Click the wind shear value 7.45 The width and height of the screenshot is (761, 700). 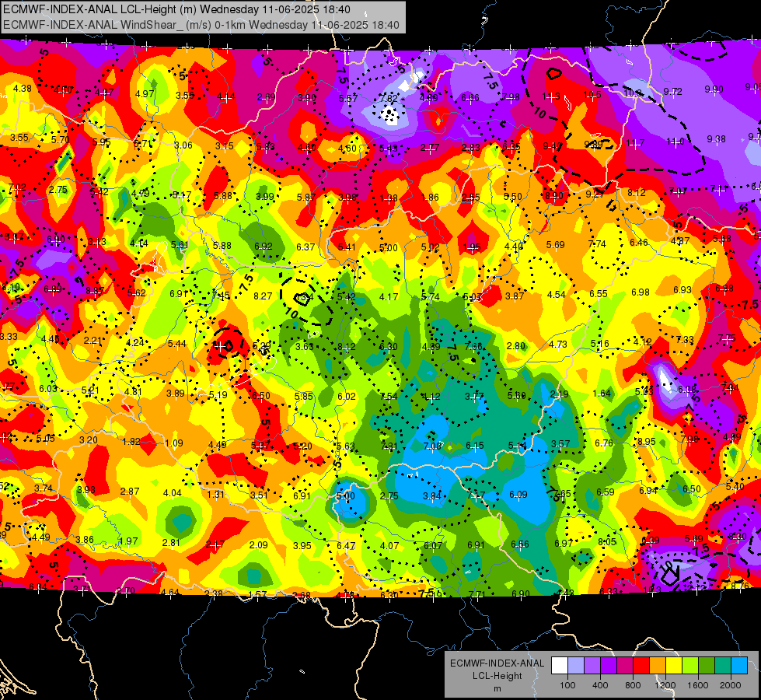221,296
